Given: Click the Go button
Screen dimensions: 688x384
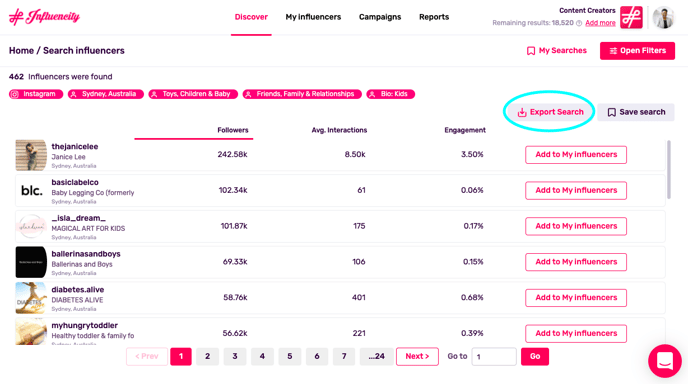Looking at the screenshot, I should click(x=535, y=356).
